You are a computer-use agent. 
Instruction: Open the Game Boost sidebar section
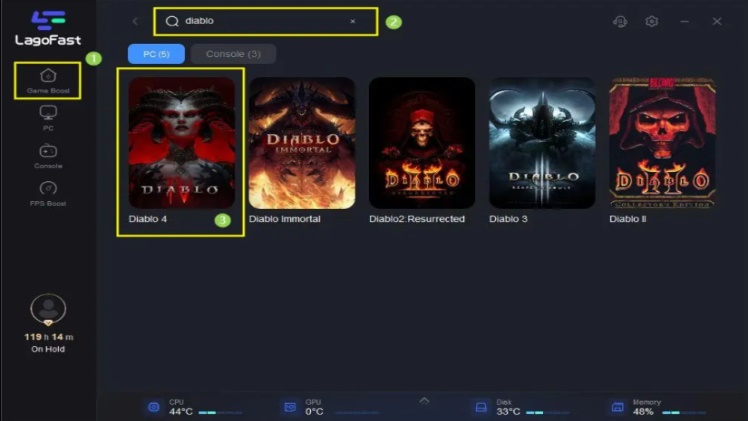tap(48, 81)
